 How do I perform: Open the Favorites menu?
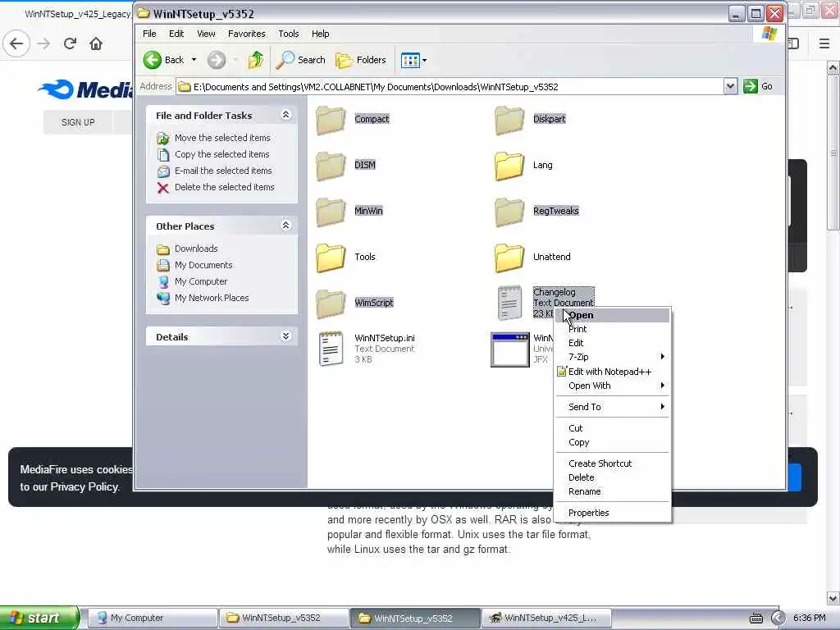[246, 34]
